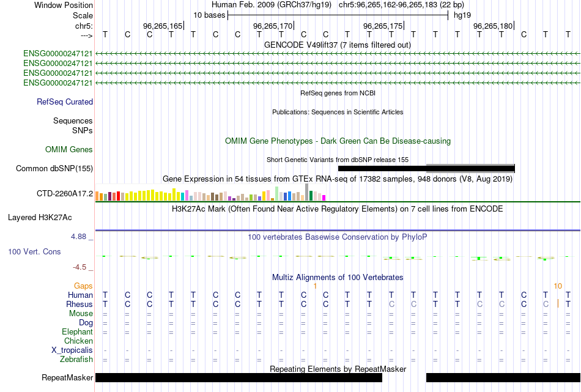The image size is (581, 392).
Task: Click the hg19 label beside the scale bar
Action: [x=462, y=15]
